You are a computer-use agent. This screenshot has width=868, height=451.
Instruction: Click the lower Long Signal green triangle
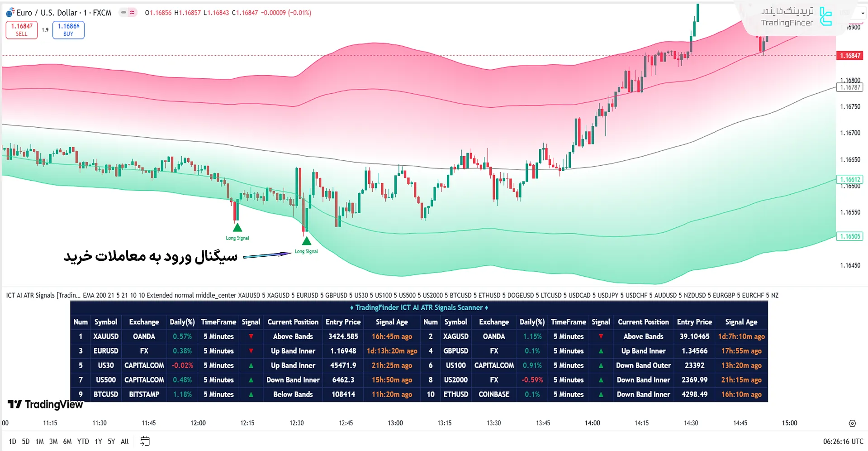(307, 241)
